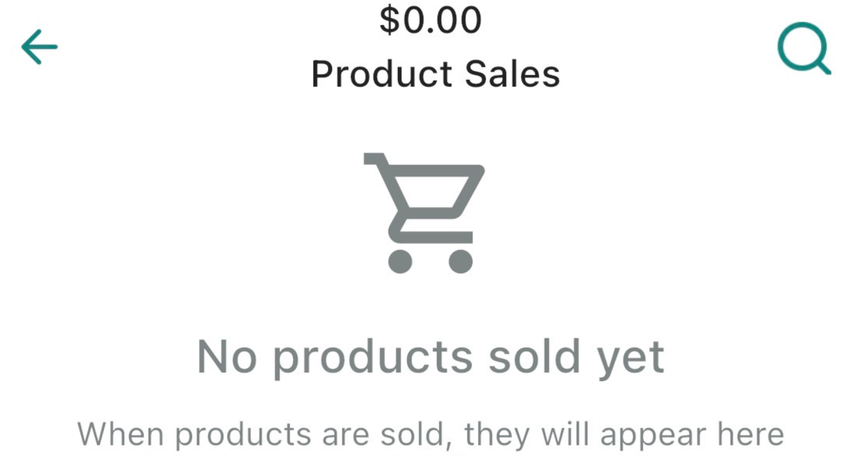Click the Product Sales title
This screenshot has width=868, height=471.
436,74
